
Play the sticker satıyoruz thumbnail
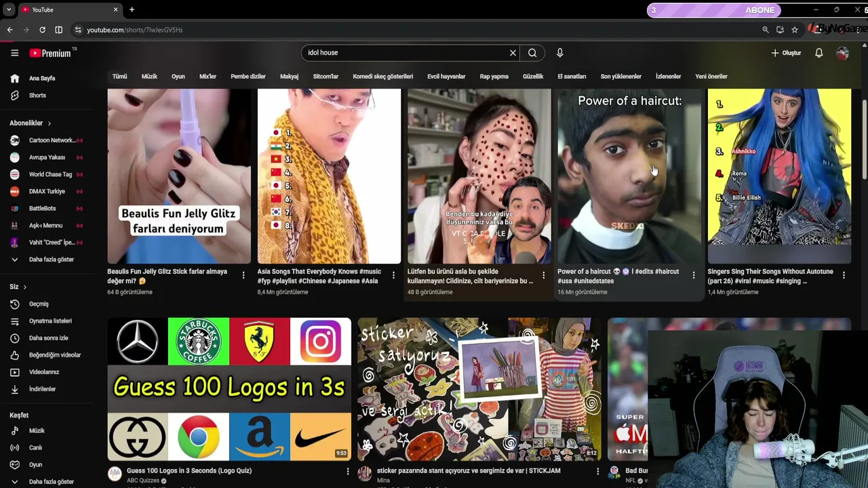(x=479, y=389)
